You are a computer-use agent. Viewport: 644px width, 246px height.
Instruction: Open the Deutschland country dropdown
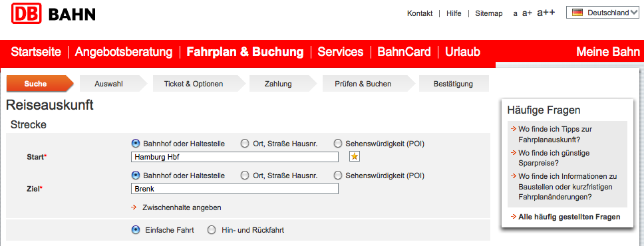coord(603,13)
